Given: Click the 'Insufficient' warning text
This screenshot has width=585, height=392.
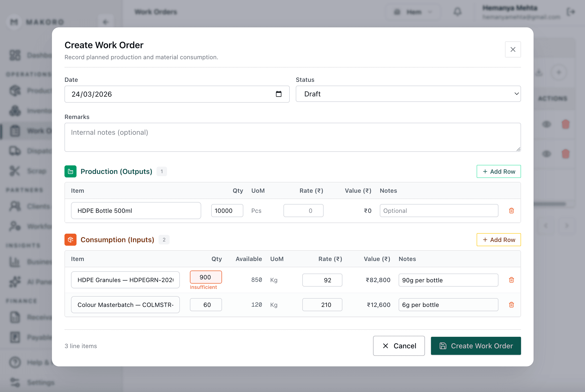Looking at the screenshot, I should click(203, 287).
